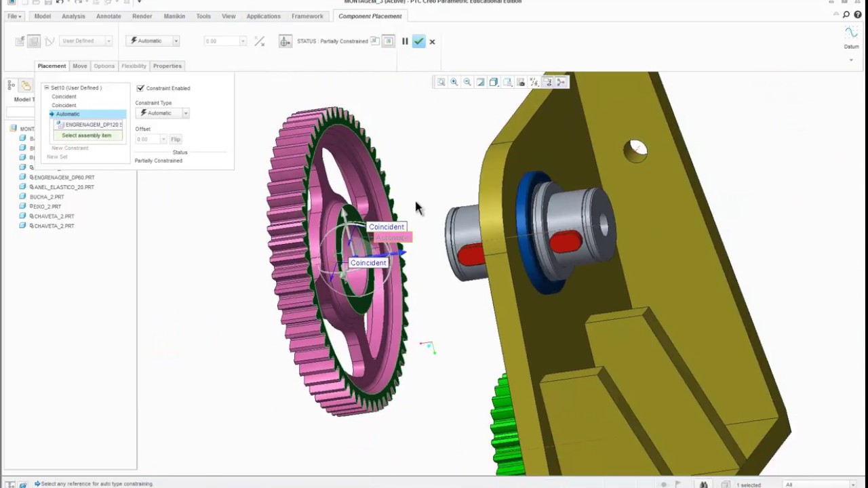Toggle the spin center icon

561,82
